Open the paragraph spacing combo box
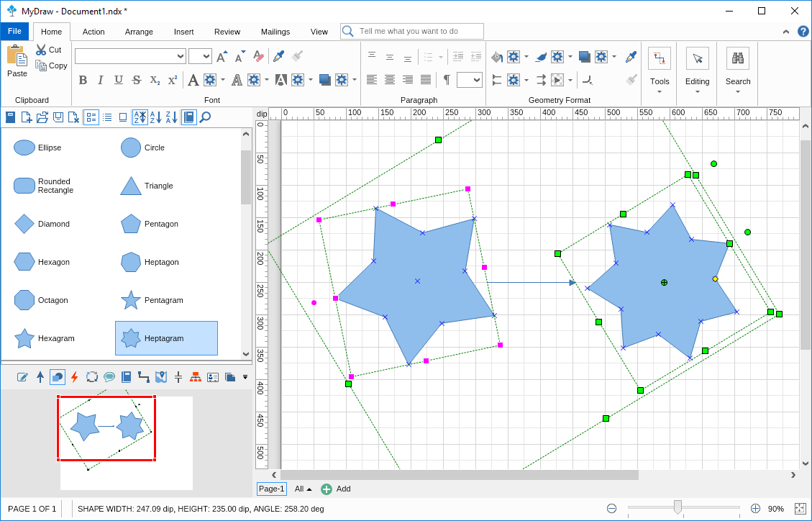812x521 pixels. (x=470, y=80)
